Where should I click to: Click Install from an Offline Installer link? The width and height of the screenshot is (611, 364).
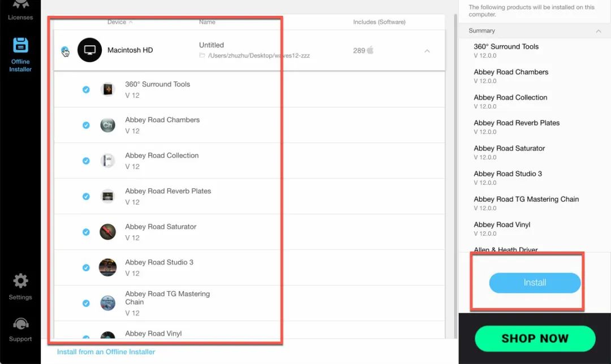106,352
